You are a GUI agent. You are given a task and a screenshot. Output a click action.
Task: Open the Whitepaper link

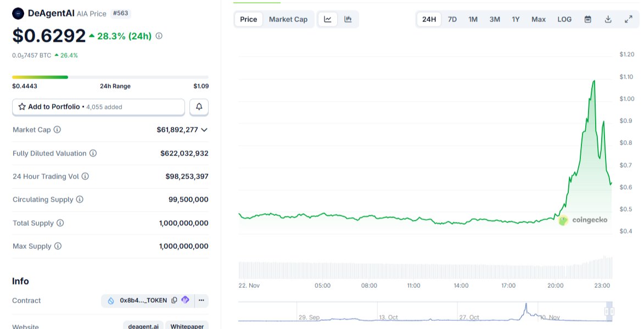(187, 326)
